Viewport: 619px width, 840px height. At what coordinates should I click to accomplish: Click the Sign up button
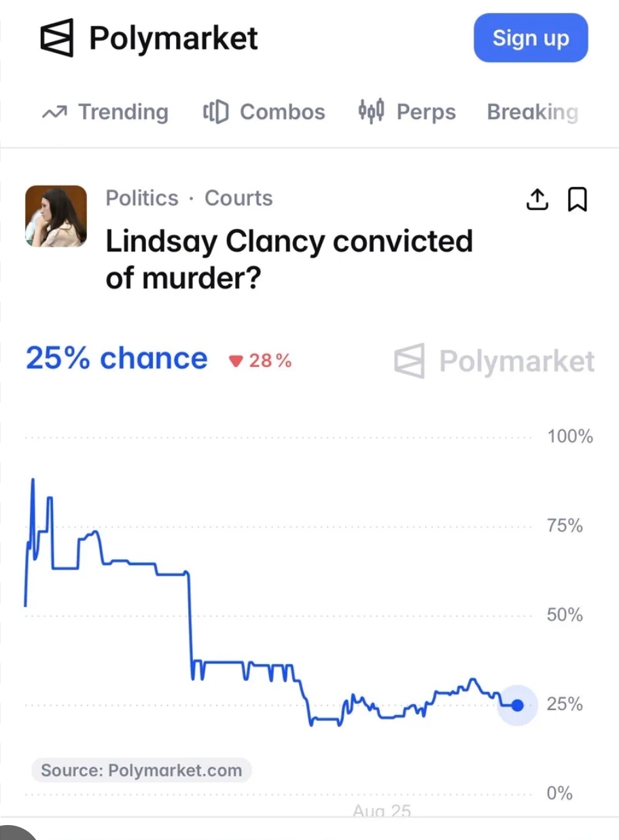[531, 38]
